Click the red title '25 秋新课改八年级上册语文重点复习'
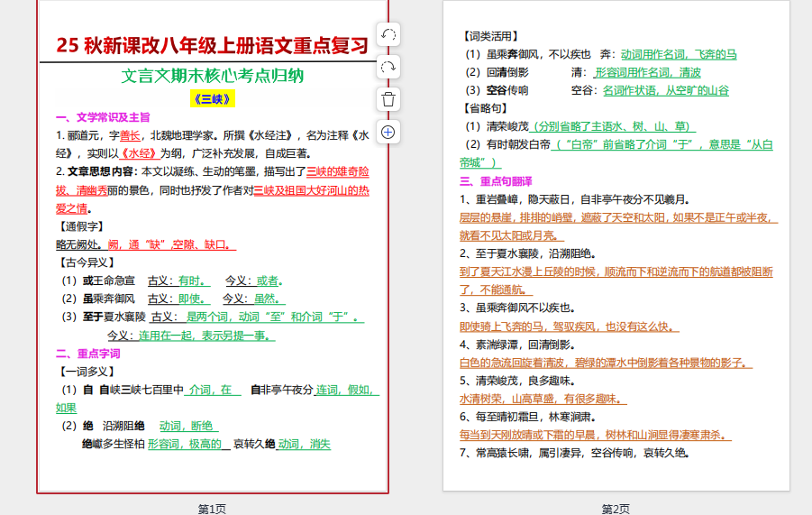The height and width of the screenshot is (515, 812). [x=212, y=45]
